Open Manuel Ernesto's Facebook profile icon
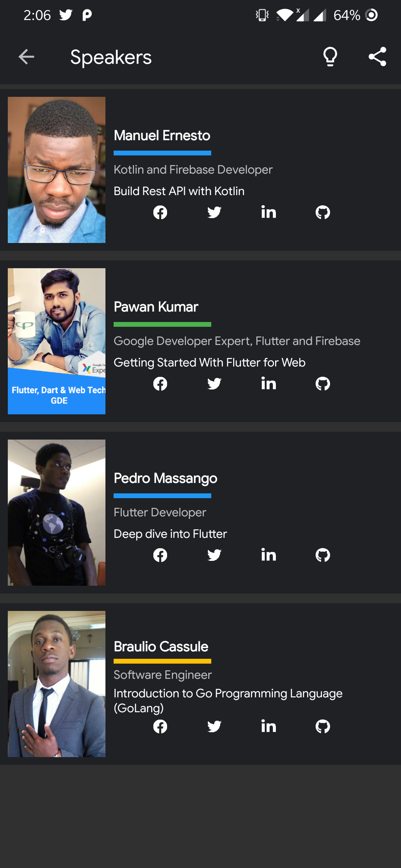This screenshot has width=401, height=868. [160, 213]
